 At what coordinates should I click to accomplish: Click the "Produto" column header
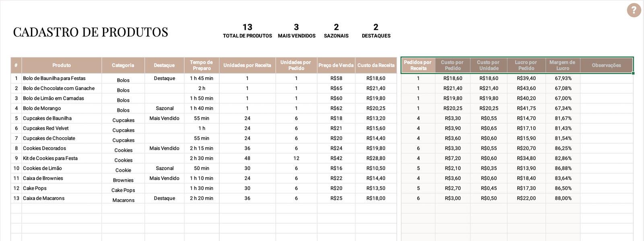tap(62, 65)
